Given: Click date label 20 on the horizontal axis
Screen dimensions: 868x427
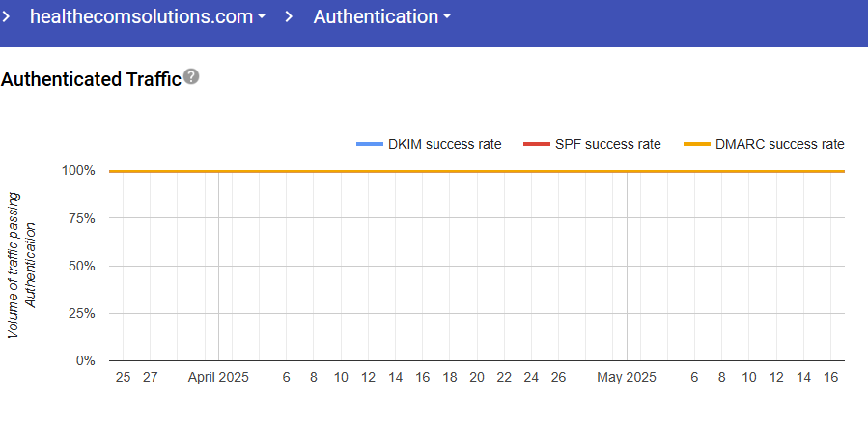Looking at the screenshot, I should 476,378.
